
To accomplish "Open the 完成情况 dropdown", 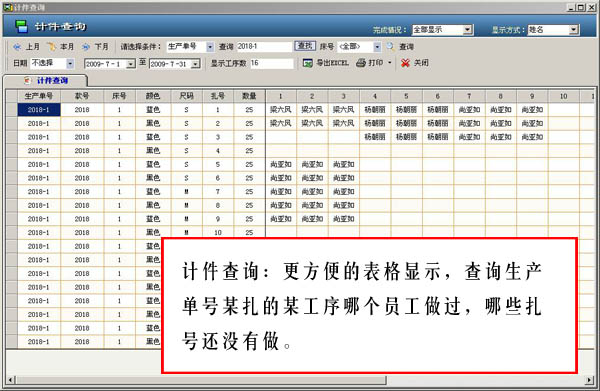I will (x=467, y=29).
